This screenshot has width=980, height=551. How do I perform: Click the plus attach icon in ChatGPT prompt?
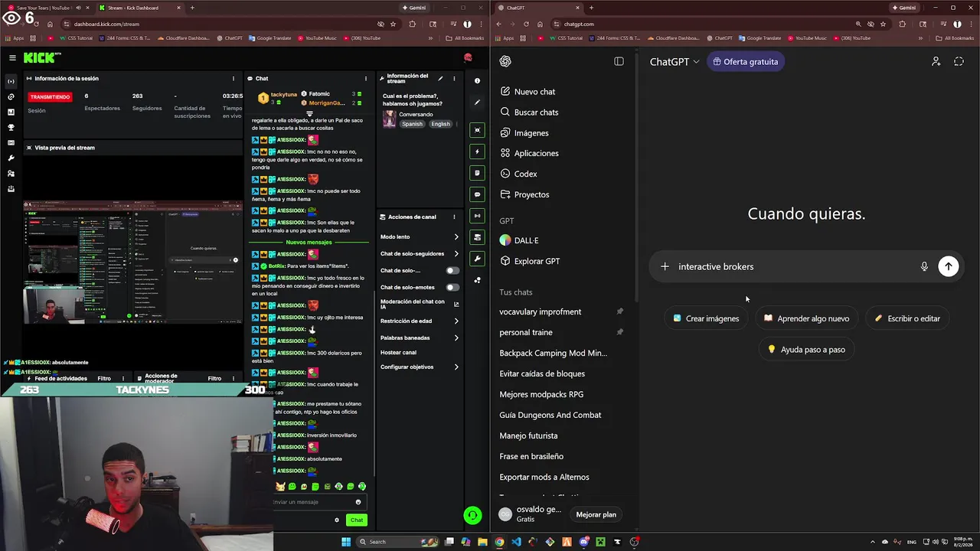click(665, 266)
